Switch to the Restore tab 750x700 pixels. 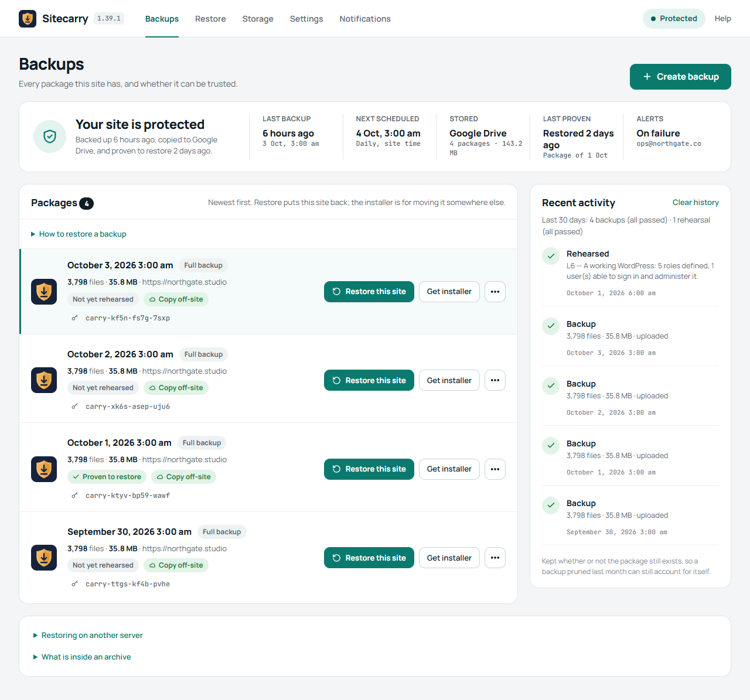click(210, 19)
